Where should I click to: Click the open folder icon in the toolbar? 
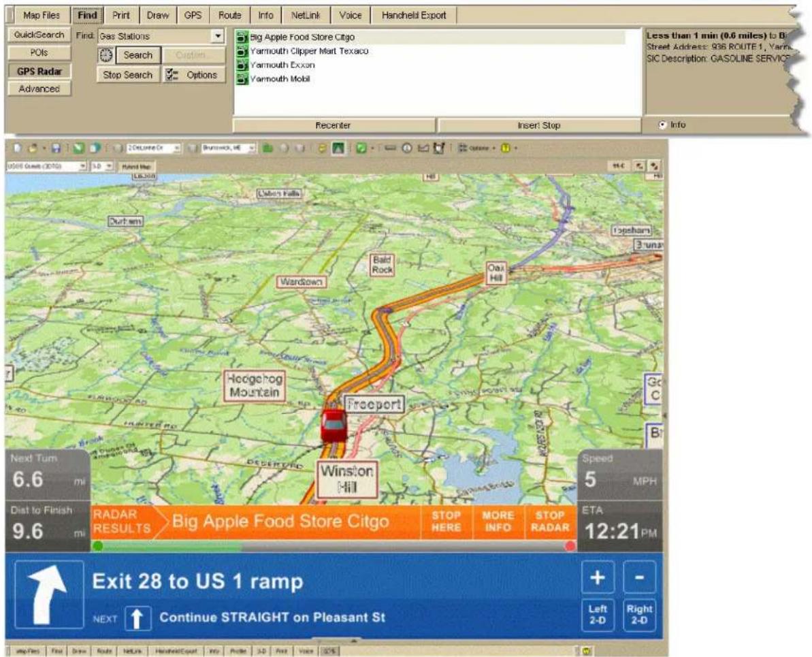click(x=33, y=148)
